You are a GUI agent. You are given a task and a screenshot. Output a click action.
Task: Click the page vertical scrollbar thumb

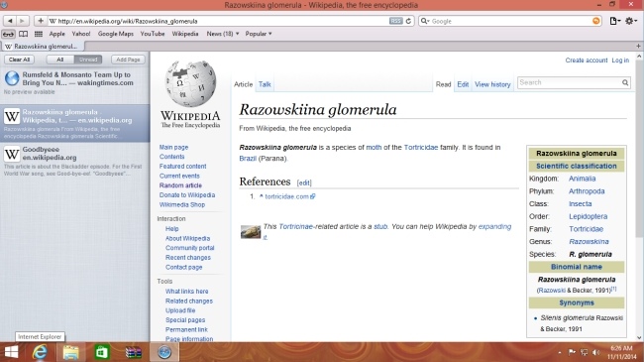[639, 148]
